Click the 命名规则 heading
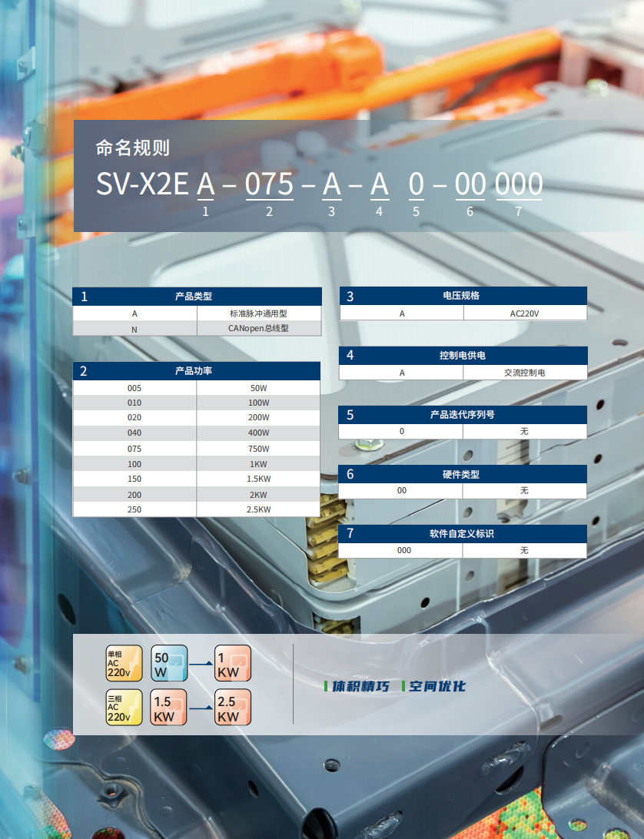 133,148
